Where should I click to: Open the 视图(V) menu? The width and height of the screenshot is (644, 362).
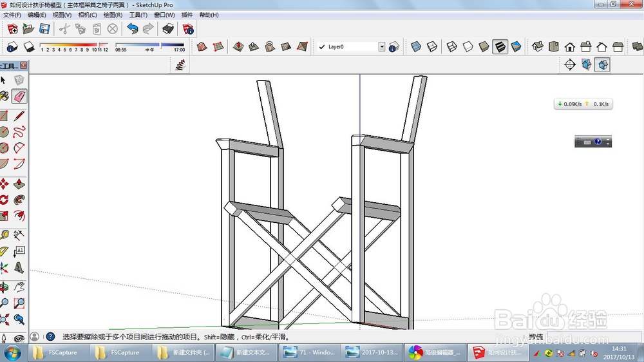click(62, 15)
